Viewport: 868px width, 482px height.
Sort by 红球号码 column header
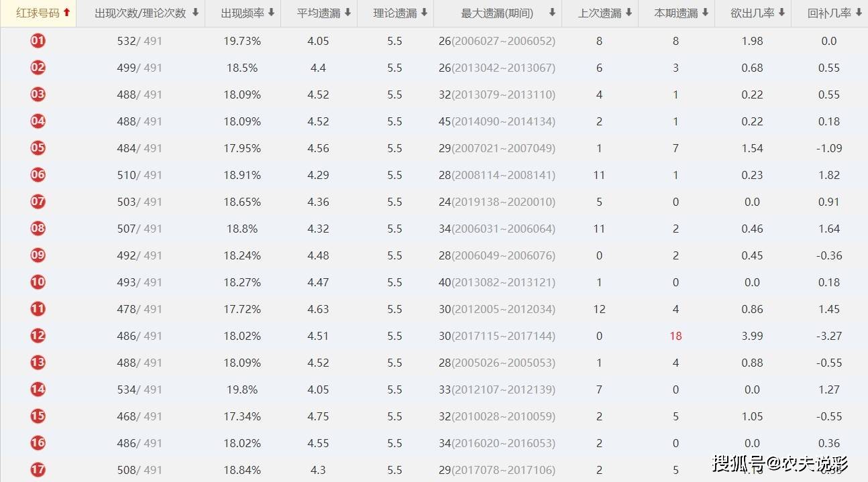coord(43,13)
